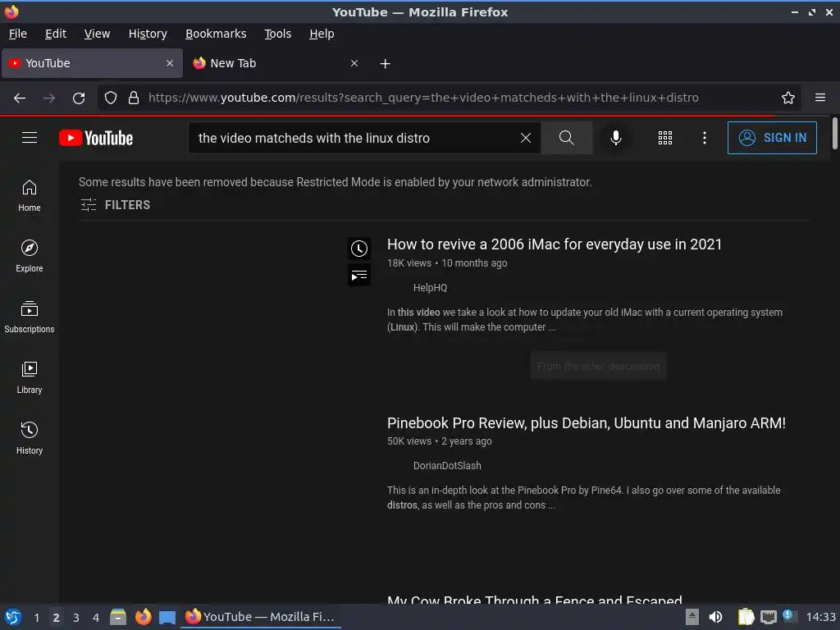
Task: Open the tracking protection shield
Action: (111, 98)
